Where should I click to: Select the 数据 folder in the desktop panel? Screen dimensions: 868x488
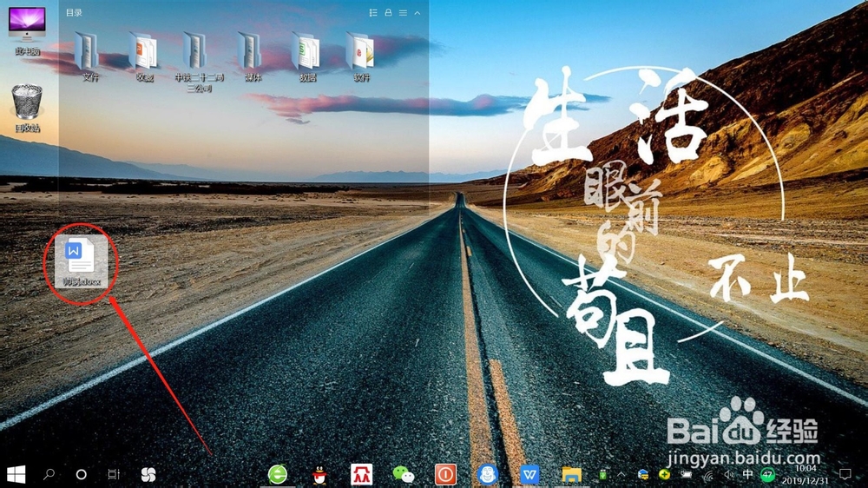coord(306,56)
